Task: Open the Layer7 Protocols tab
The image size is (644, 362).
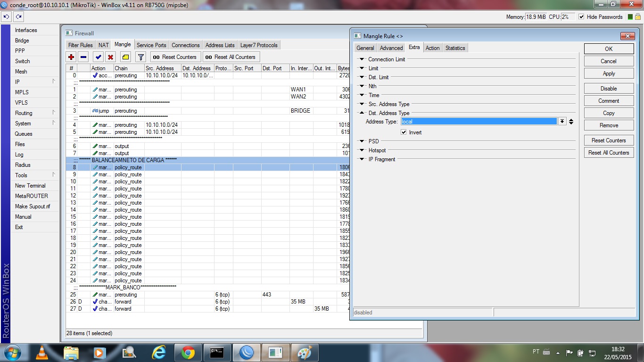Action: pyautogui.click(x=259, y=45)
